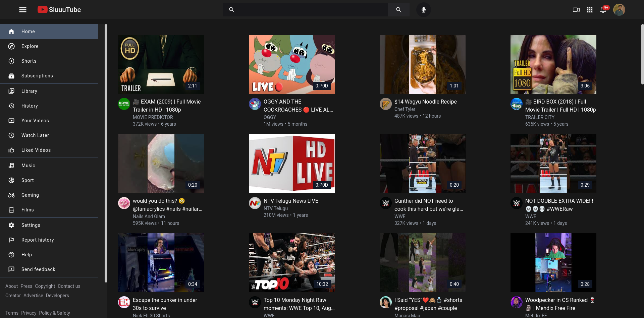Screen dimensions: 644x318
Task: Click the Report history flag icon
Action: 11,240
